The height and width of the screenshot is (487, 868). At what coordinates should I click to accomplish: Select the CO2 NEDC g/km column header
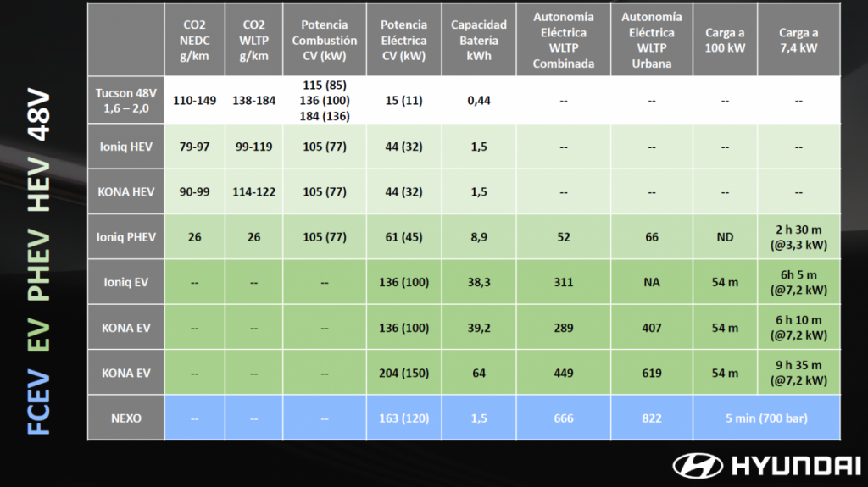(194, 40)
